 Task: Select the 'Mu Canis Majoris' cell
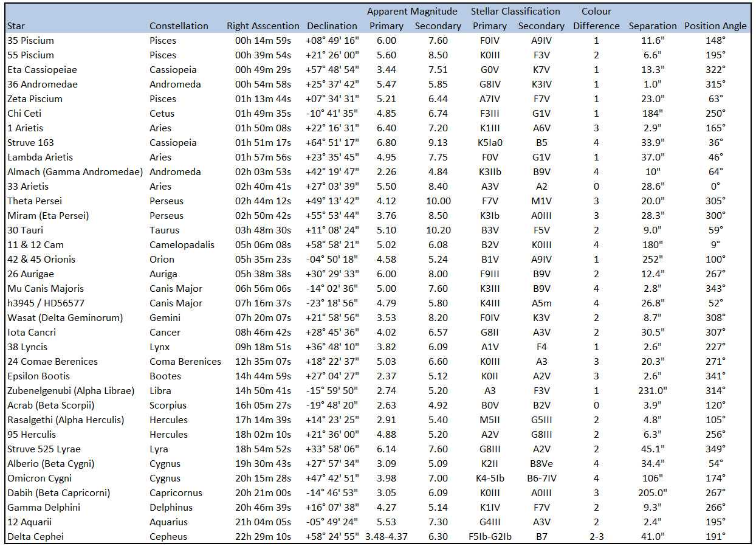[46, 289]
